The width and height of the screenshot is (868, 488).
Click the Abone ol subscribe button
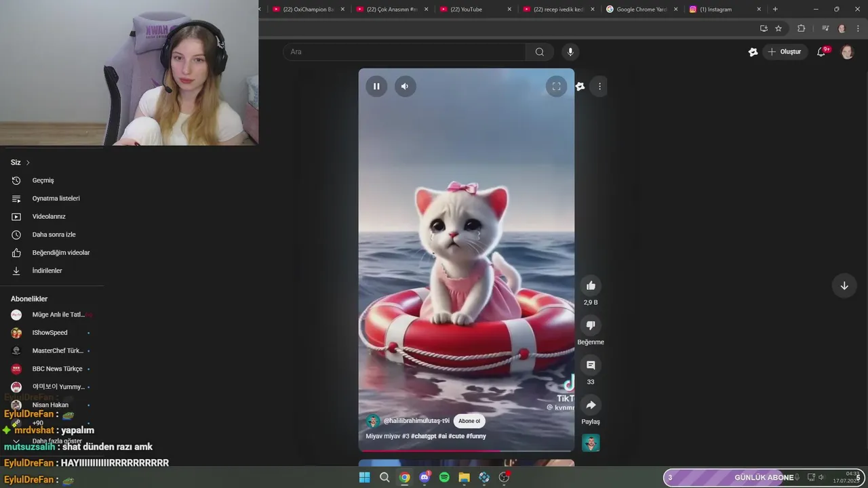[x=469, y=421]
